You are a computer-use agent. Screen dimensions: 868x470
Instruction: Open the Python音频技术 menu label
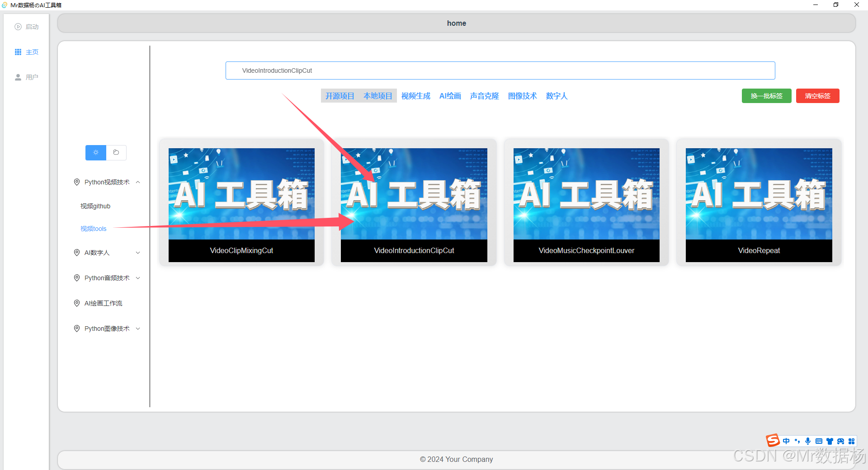(107, 278)
